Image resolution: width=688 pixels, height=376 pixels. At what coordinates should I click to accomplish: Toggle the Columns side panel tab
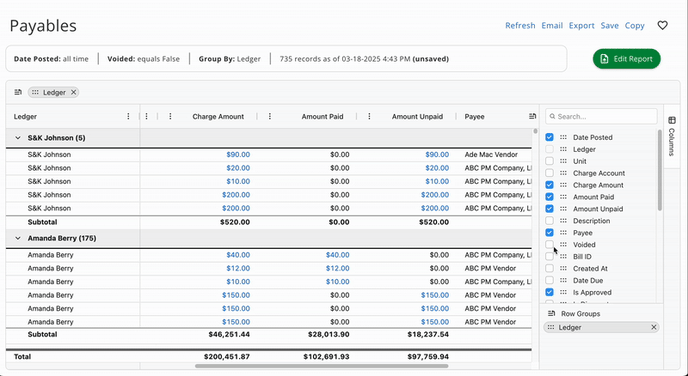tap(671, 136)
